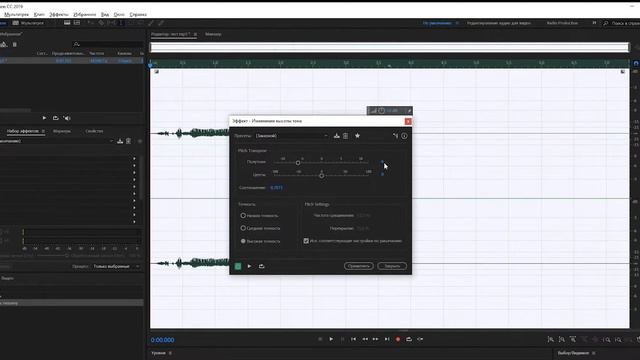Viewport: 640px width, 360px height.
Task: Toggle loop playback in the main transport
Action: tap(409, 339)
